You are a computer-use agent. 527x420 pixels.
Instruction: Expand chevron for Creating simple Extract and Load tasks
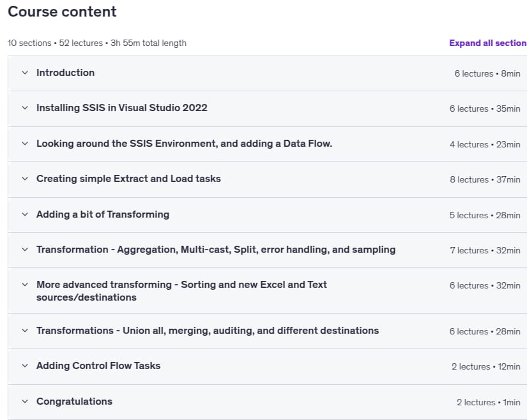[x=25, y=179]
